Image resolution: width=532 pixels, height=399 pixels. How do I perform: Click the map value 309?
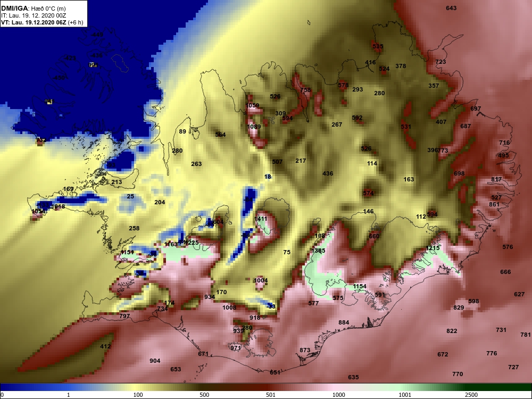tap(280, 113)
